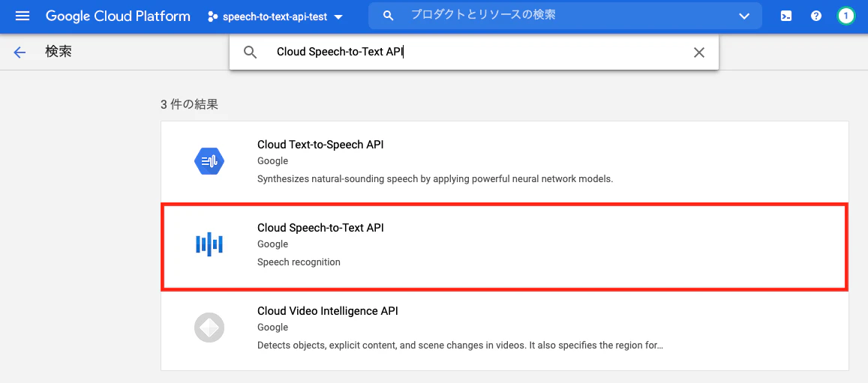Click the Text-to-Speech blue hexagon icon
Image resolution: width=868 pixels, height=383 pixels.
point(209,161)
